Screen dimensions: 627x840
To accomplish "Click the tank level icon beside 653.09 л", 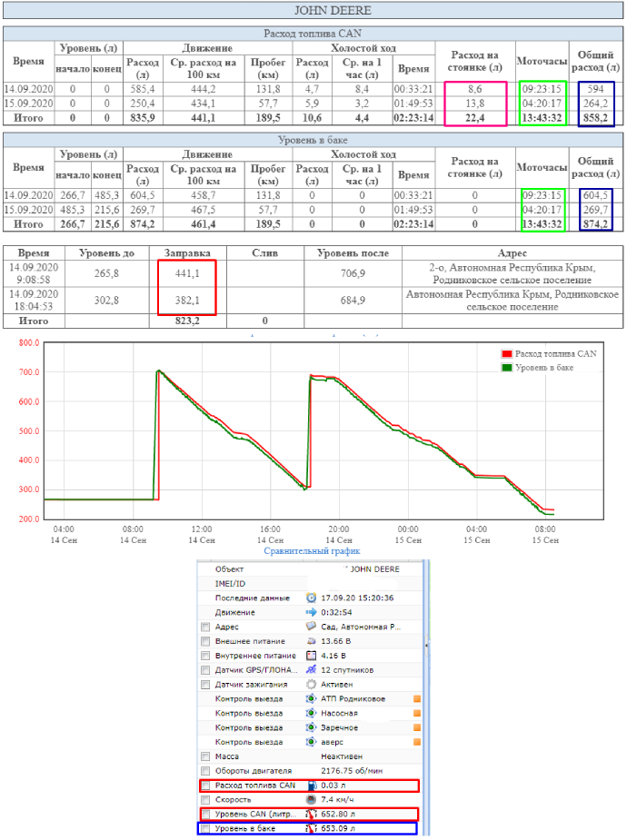I will click(x=311, y=828).
